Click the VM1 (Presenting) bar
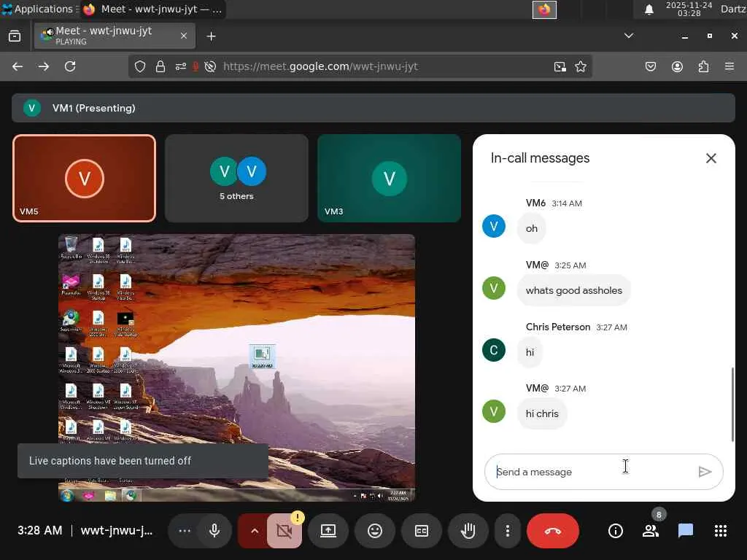The height and width of the screenshot is (560, 747). click(x=373, y=108)
